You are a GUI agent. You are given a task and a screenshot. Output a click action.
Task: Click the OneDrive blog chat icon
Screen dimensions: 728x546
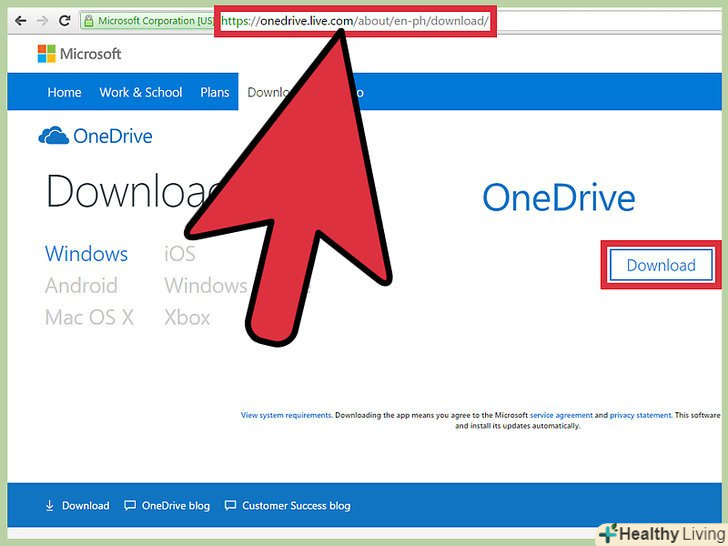(130, 506)
